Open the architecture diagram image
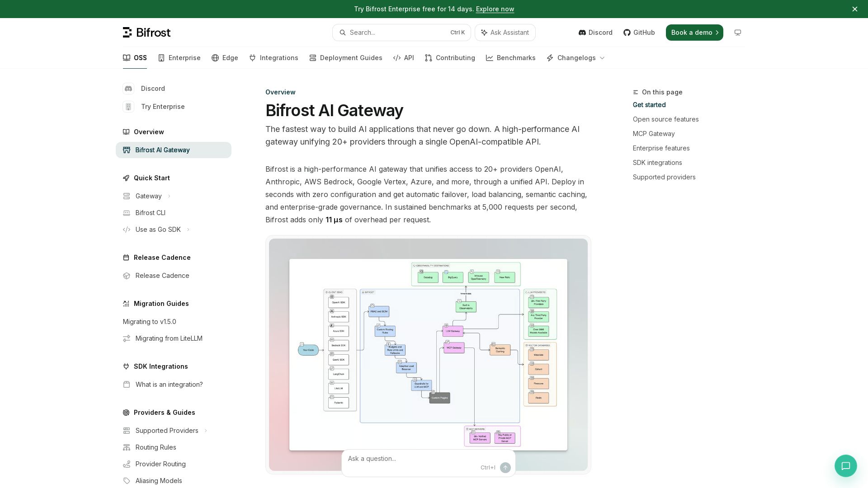868x488 pixels. point(428,355)
